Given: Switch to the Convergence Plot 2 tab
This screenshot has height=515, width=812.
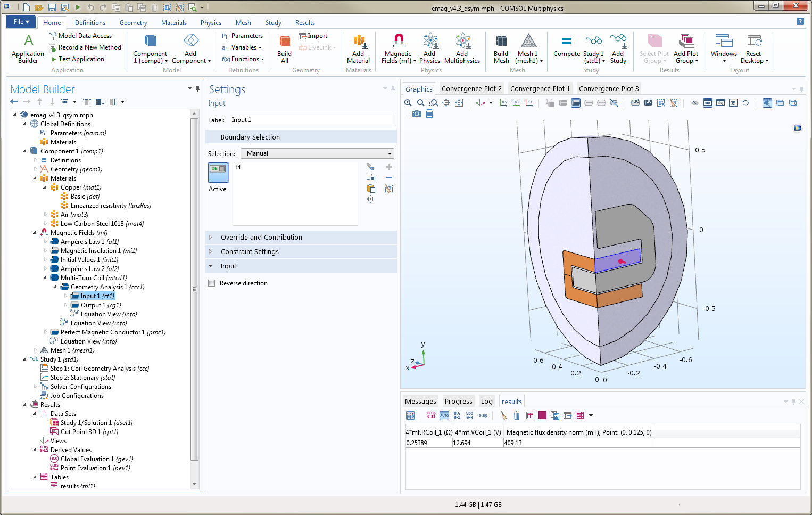Looking at the screenshot, I should [x=471, y=89].
